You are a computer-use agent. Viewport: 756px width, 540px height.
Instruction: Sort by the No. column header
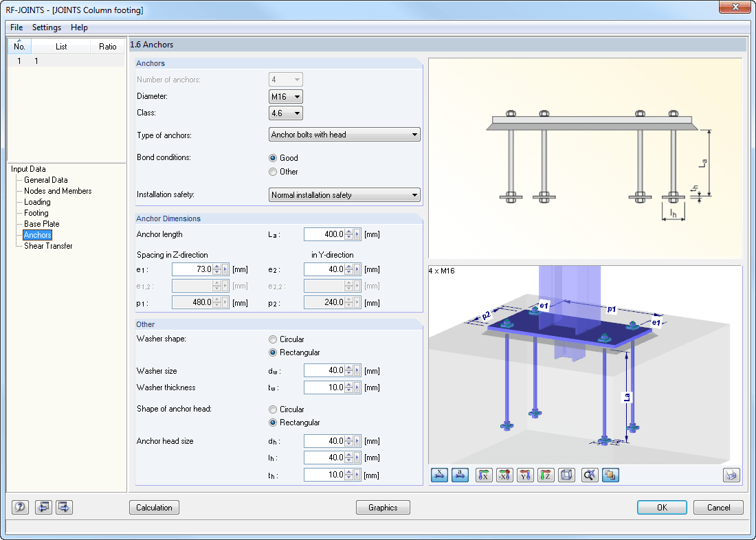(x=19, y=46)
